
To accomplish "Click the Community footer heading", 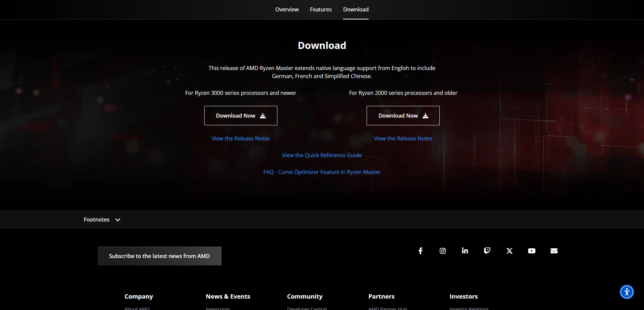I will pos(305,296).
